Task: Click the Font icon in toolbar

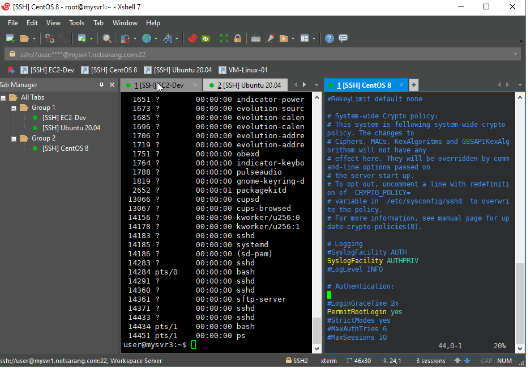Action: tap(167, 38)
